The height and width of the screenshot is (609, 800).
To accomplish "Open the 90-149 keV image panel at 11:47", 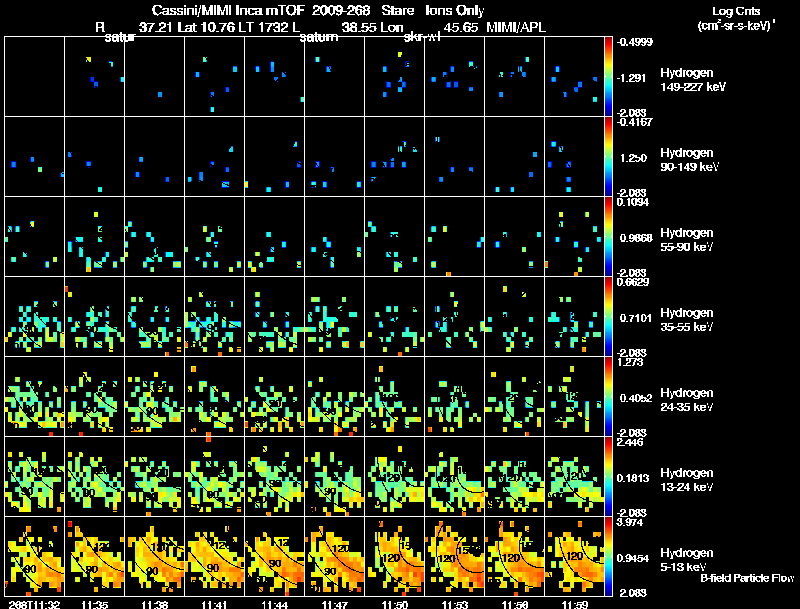I will 334,157.
